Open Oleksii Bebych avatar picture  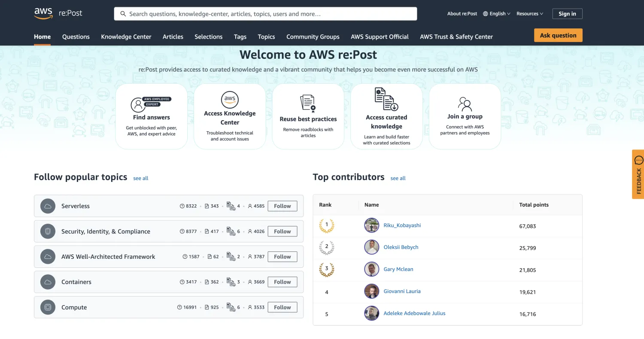click(372, 247)
